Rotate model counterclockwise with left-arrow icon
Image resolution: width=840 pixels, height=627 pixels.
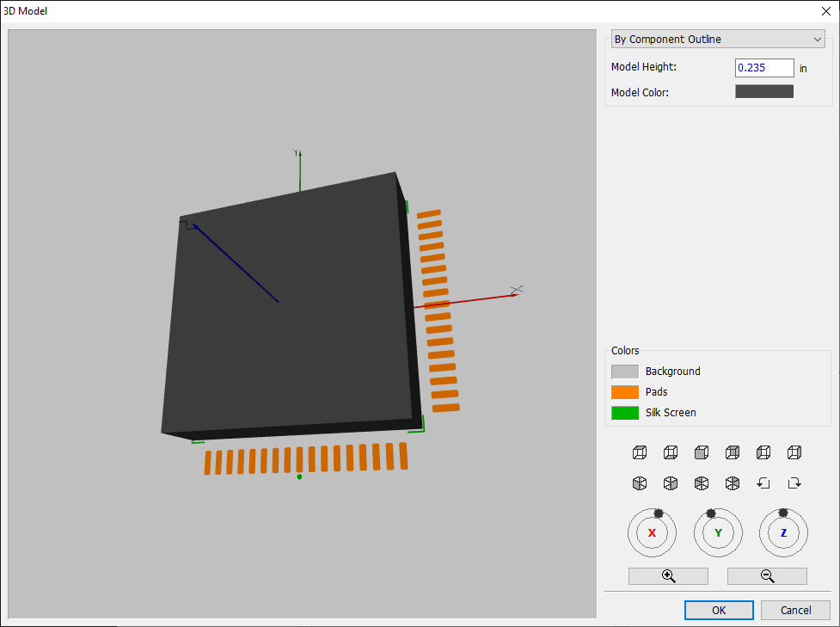coord(763,483)
